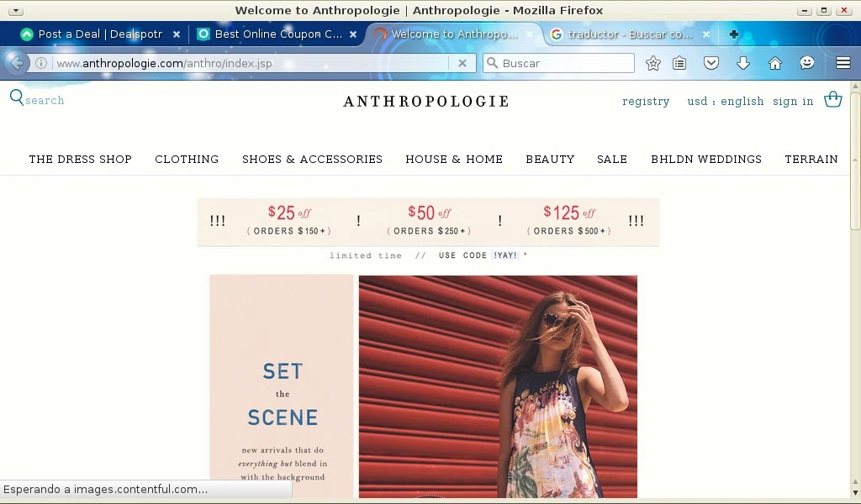Image resolution: width=861 pixels, height=504 pixels.
Task: Open a new tab with the plus icon
Action: pyautogui.click(x=733, y=34)
